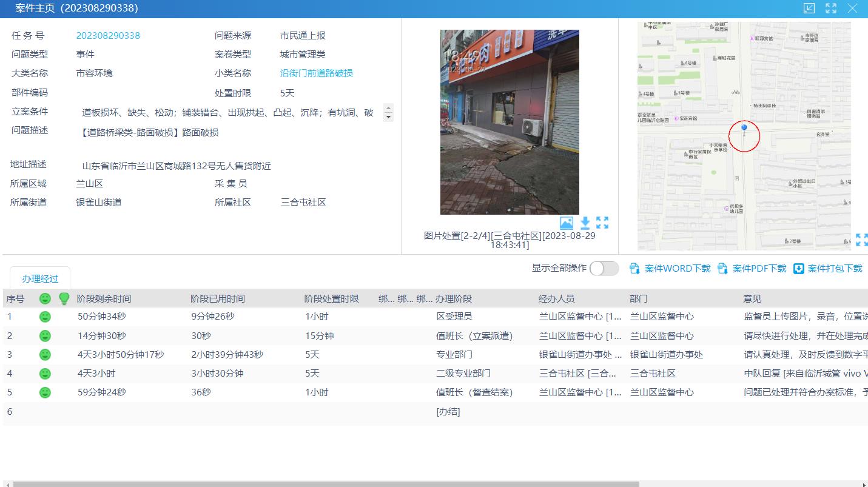Click 三合屯社区 department cell in row 4

click(653, 374)
